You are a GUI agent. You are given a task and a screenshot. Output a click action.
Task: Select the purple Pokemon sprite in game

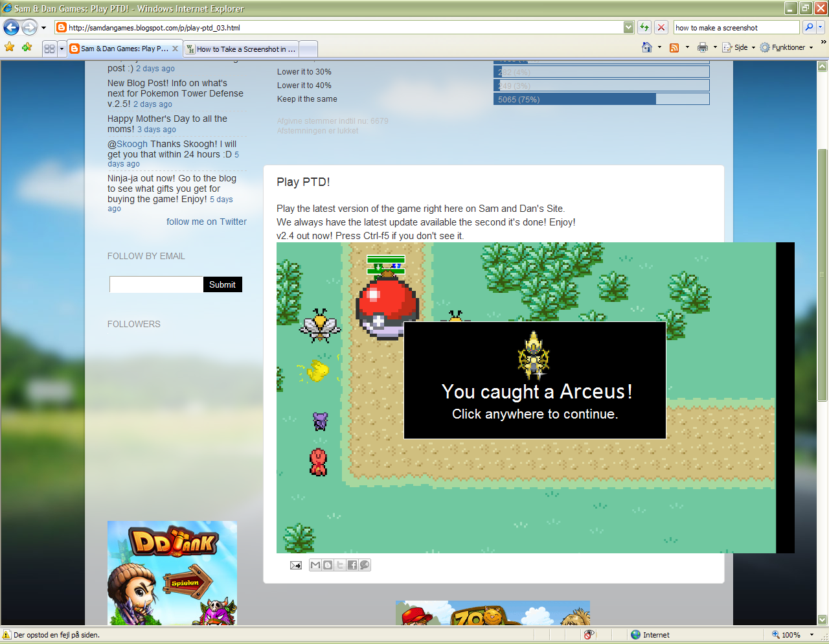pos(320,421)
